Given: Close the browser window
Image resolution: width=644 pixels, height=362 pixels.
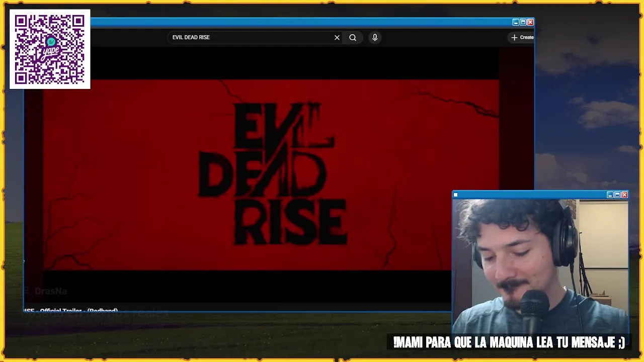Looking at the screenshot, I should (x=530, y=22).
